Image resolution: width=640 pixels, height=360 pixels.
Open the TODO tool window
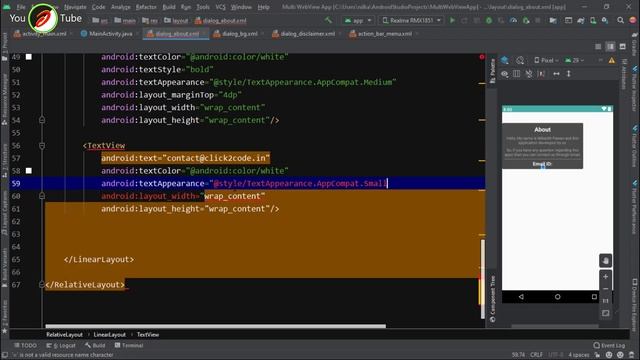click(25, 345)
